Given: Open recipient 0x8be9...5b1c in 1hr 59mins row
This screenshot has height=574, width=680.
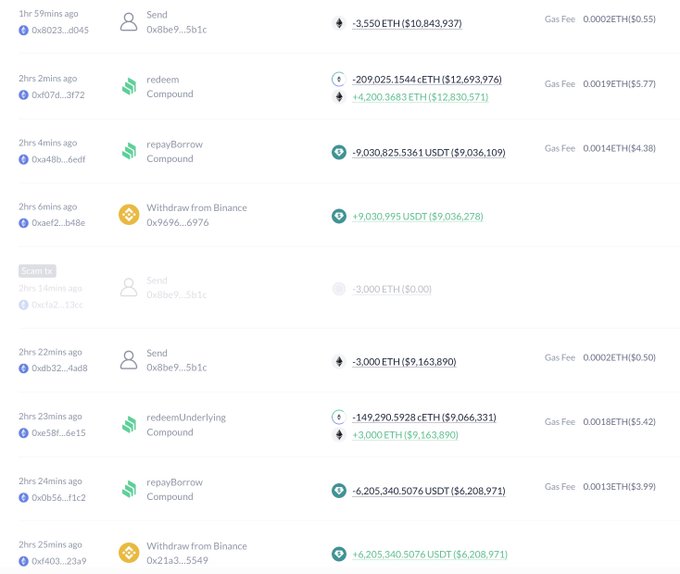Looking at the screenshot, I should (177, 29).
